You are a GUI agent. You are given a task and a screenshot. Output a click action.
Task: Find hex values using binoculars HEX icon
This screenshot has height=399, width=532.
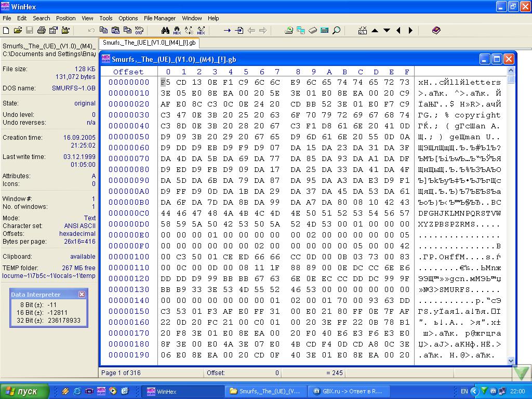[177, 31]
